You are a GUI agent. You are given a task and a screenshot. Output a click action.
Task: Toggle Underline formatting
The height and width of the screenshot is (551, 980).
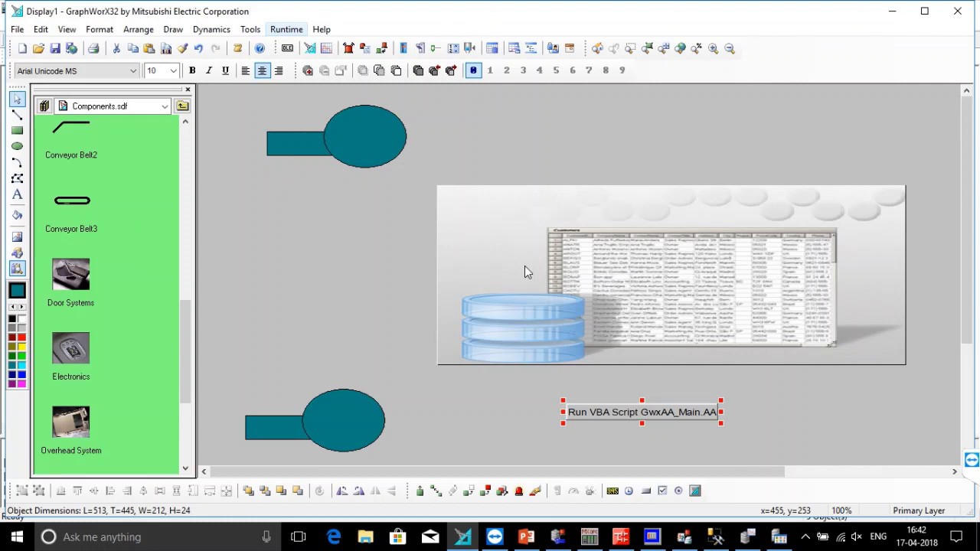[225, 70]
